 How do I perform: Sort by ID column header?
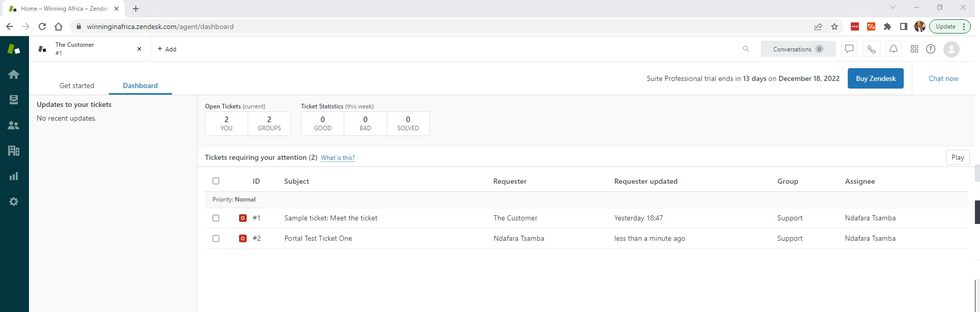coord(256,181)
